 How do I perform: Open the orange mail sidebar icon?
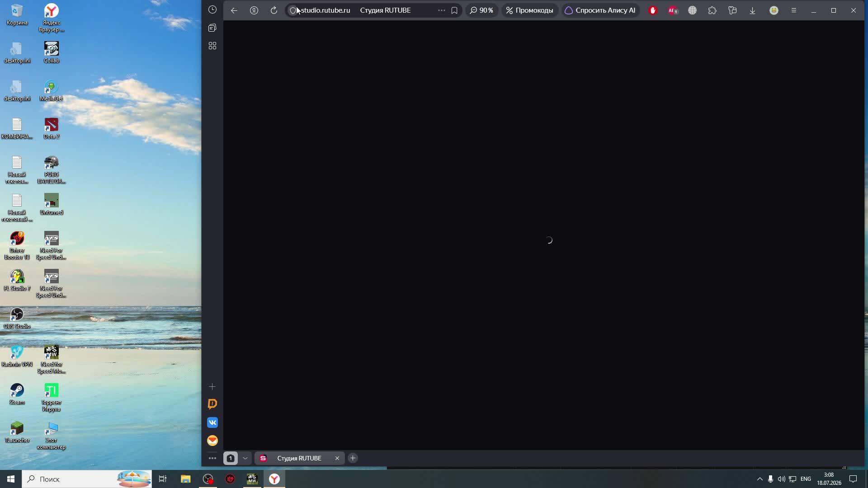(212, 441)
